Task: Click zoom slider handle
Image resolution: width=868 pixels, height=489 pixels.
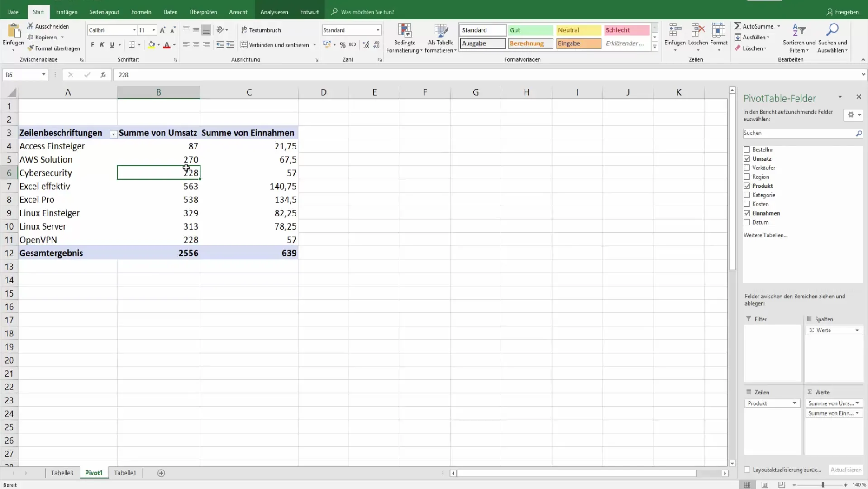Action: click(823, 484)
